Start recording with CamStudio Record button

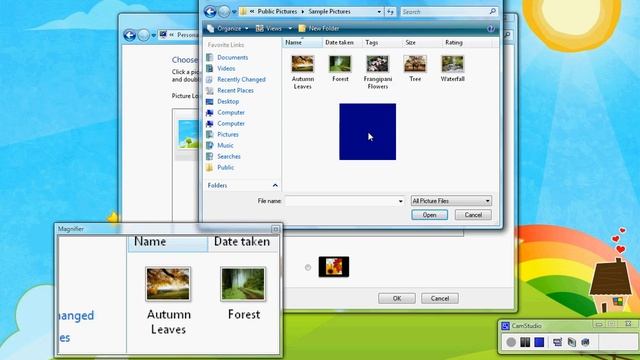(x=511, y=342)
